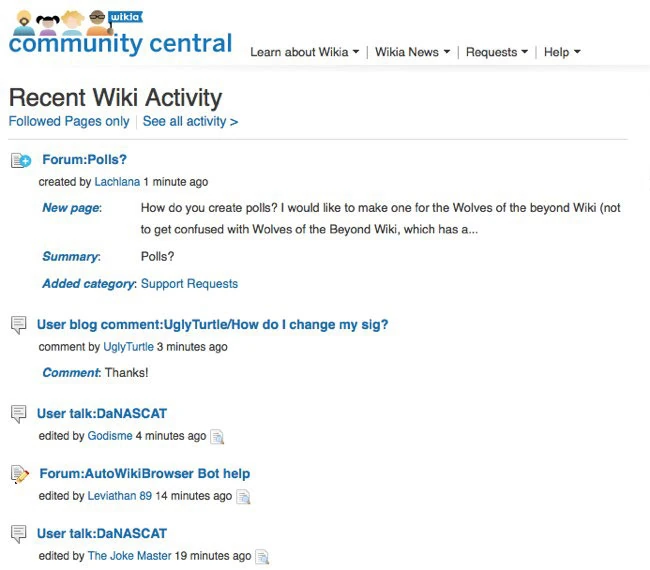
Task: Open the Wikia News dropdown menu
Action: (412, 52)
